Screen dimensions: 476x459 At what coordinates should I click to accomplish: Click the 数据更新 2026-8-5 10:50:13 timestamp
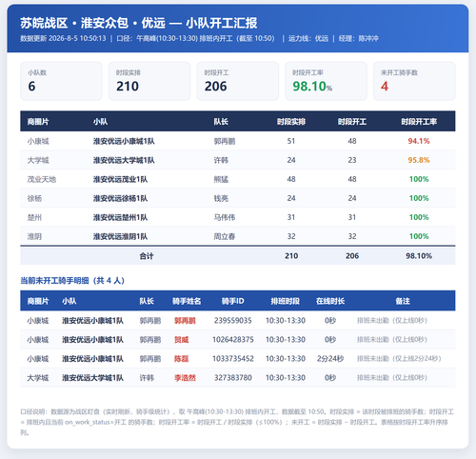[x=63, y=38]
